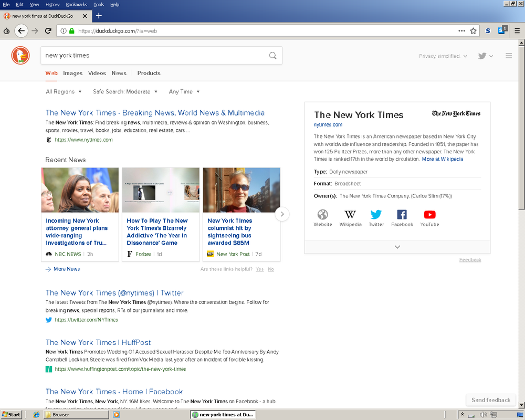Open the Tools menu

pos(99,4)
